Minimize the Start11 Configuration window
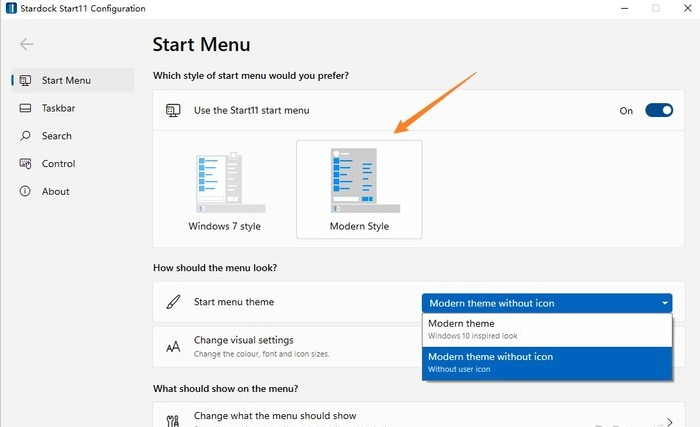 pyautogui.click(x=625, y=8)
